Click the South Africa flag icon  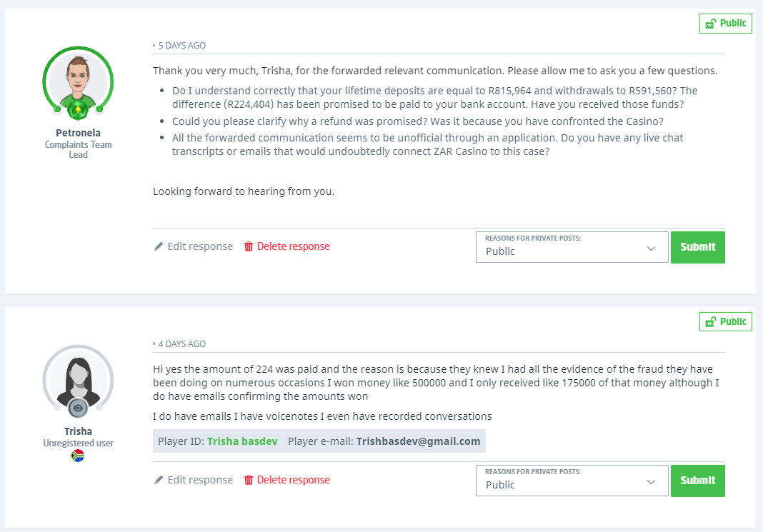coord(78,456)
